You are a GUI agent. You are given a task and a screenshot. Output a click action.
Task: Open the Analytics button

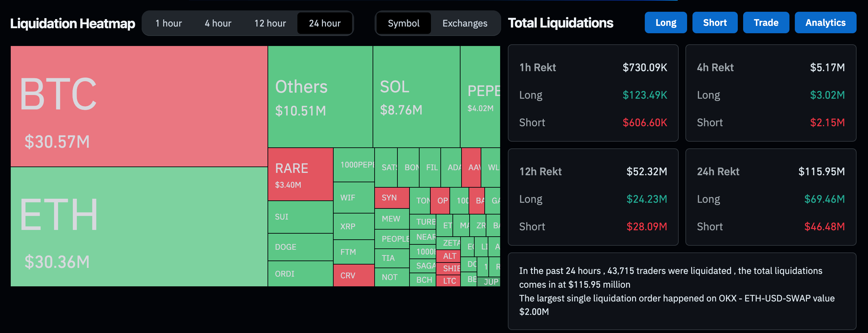pyautogui.click(x=825, y=22)
